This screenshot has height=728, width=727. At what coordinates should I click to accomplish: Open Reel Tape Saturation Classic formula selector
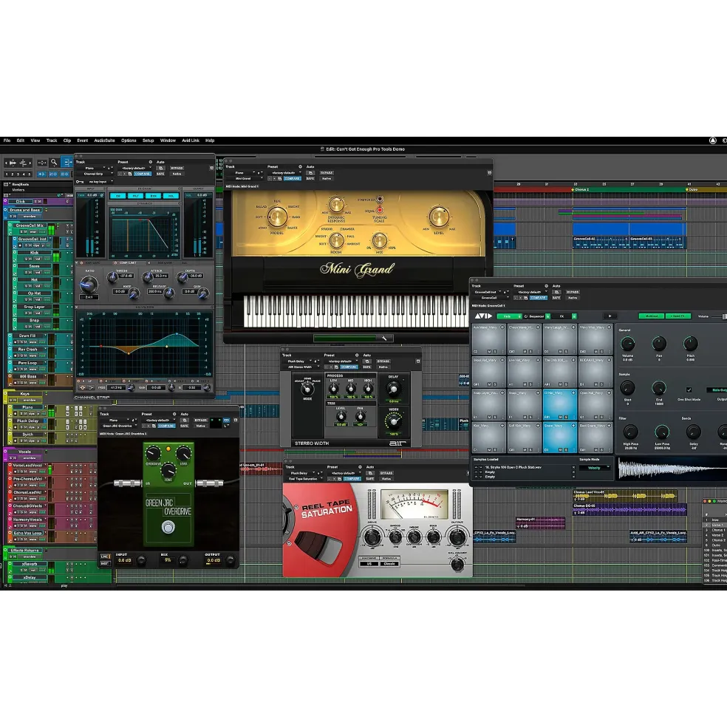click(x=389, y=564)
